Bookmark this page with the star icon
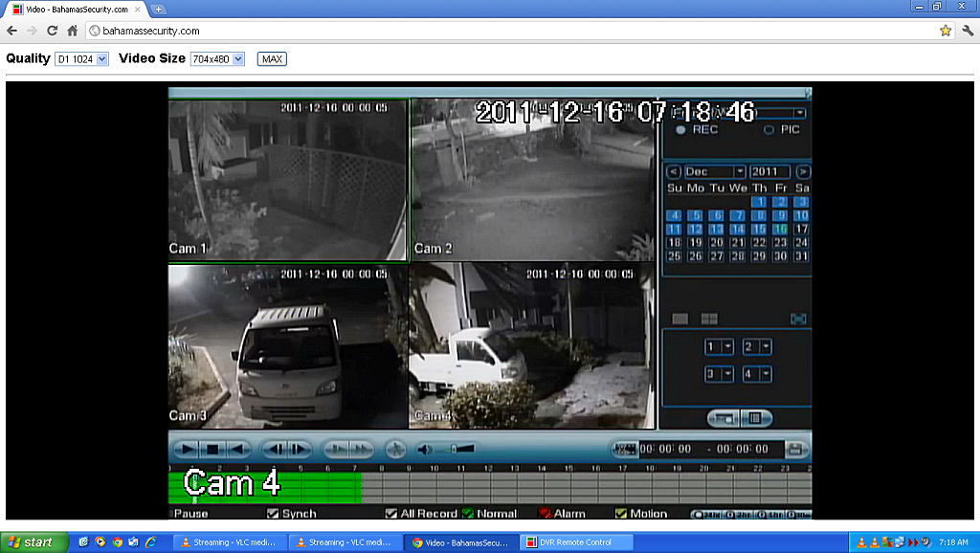 click(x=946, y=31)
